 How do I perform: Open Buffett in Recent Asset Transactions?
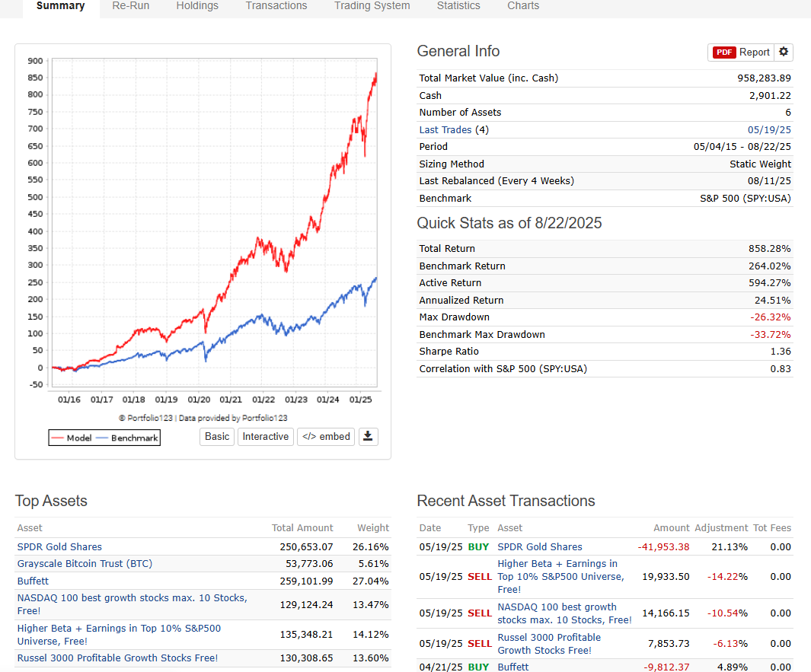tap(513, 667)
